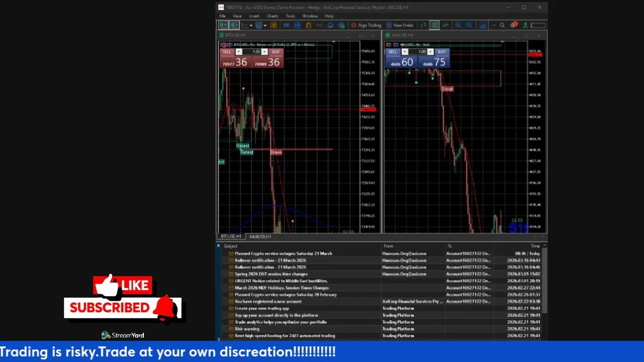Open 'Planned Crypto service outages: Saturday 21 March' message
This screenshot has height=362, width=644.
point(283,253)
